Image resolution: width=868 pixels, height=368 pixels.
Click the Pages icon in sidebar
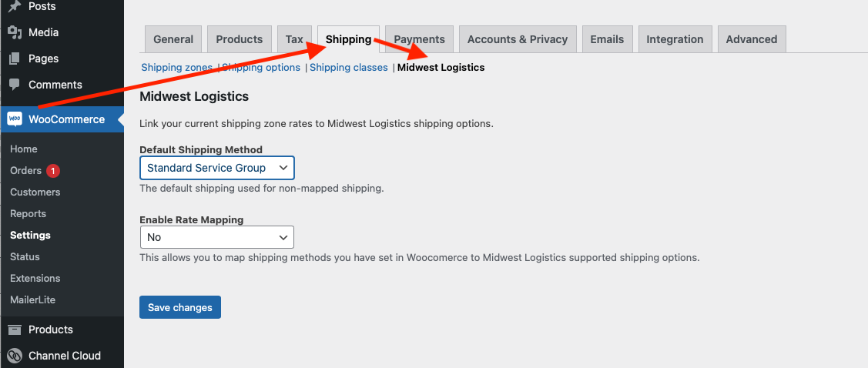(14, 59)
